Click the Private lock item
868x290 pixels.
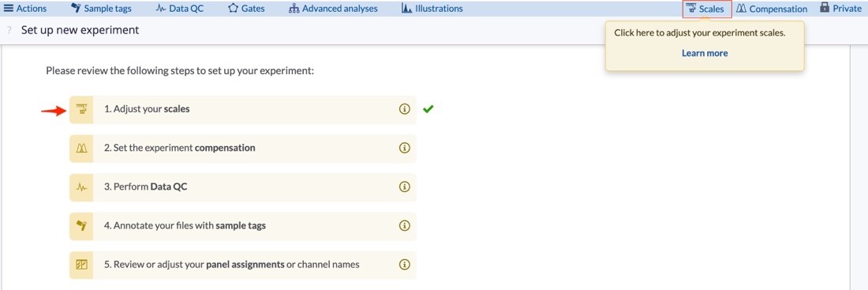click(840, 9)
